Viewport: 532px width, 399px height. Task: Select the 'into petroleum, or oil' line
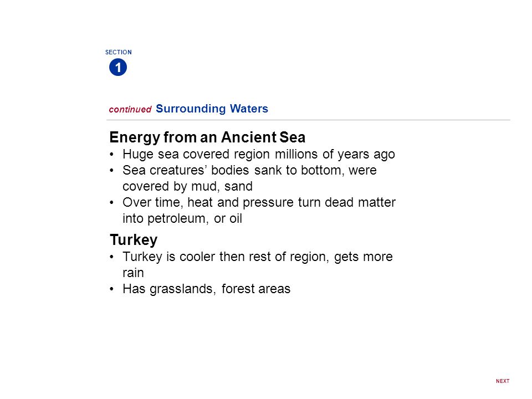(x=182, y=218)
